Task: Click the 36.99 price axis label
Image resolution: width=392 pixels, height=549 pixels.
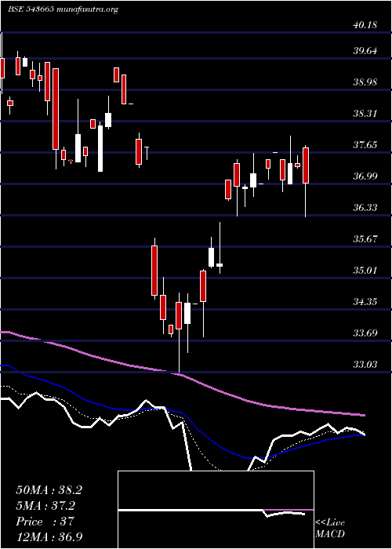Action: click(x=365, y=176)
